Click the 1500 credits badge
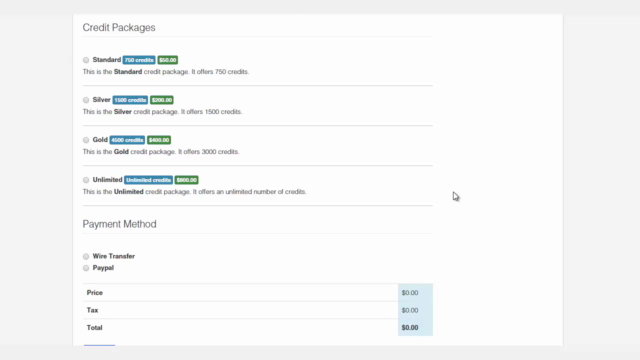The image size is (640, 360). pos(130,100)
